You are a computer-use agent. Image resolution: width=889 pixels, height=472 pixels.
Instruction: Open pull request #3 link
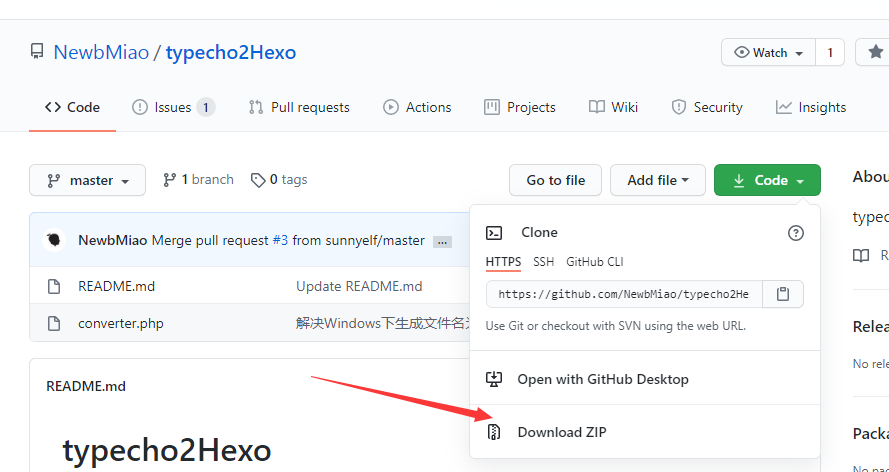[x=280, y=240]
